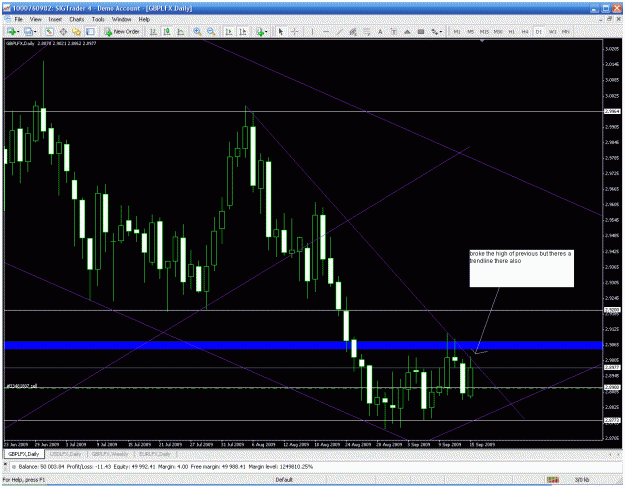Switch to the GBPLFX,Weekly chart tab
Viewport: 625px width, 486px height.
tap(110, 454)
